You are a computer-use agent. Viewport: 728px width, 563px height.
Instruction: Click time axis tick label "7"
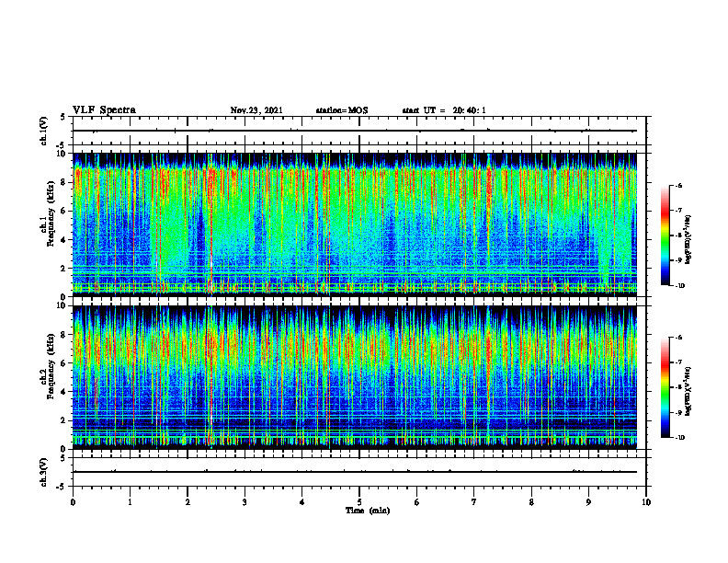point(474,502)
